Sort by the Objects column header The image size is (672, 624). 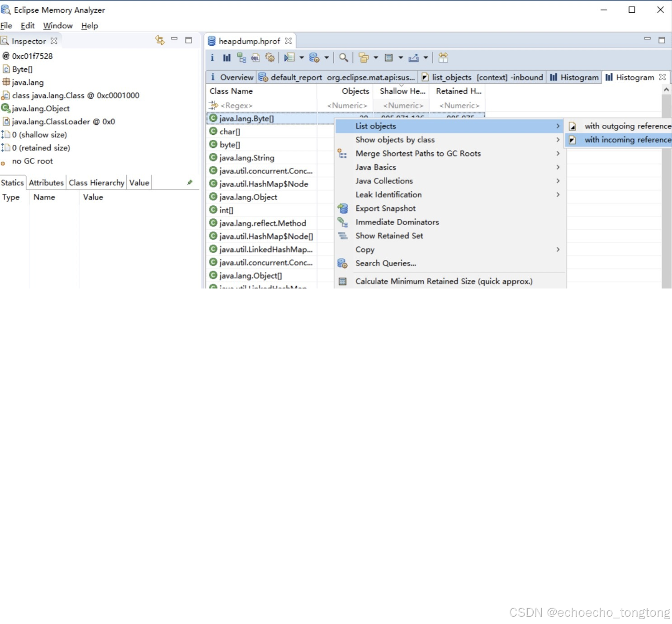tap(345, 91)
